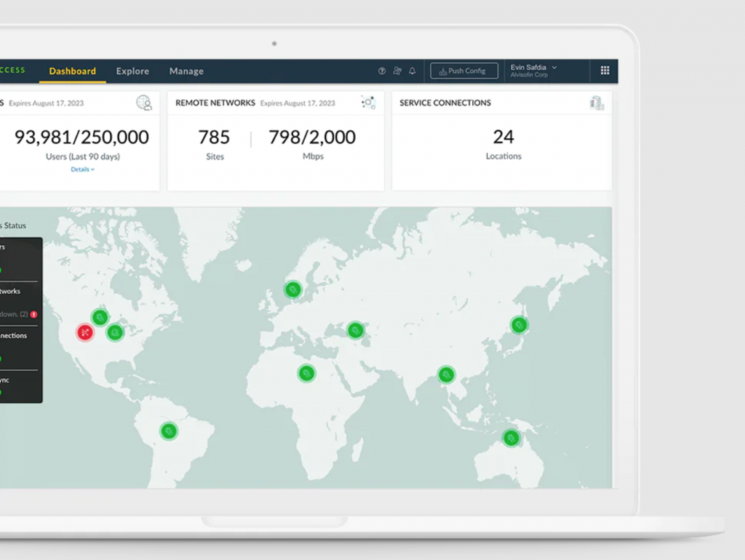
Task: Click the 785 Sites remote networks count
Action: pos(214,143)
